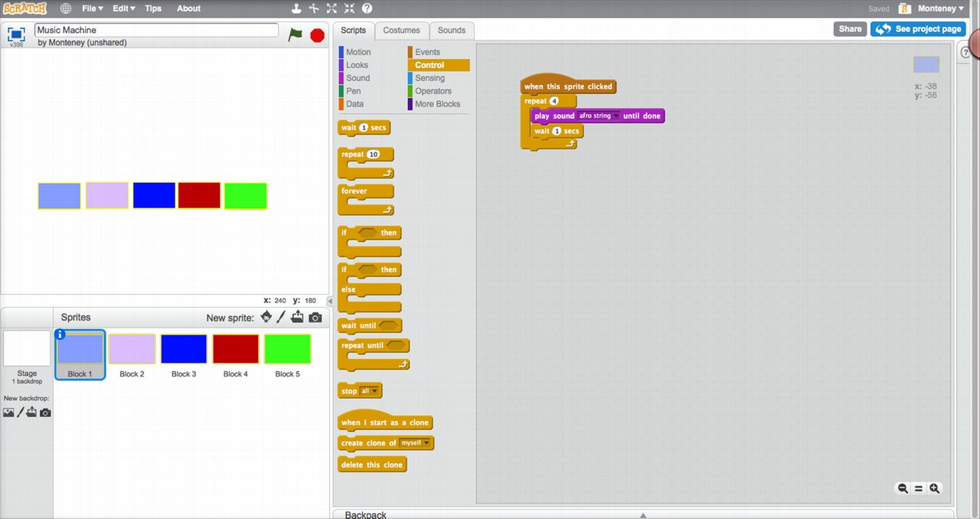The width and height of the screenshot is (980, 519).
Task: Click the Share button
Action: tap(850, 28)
